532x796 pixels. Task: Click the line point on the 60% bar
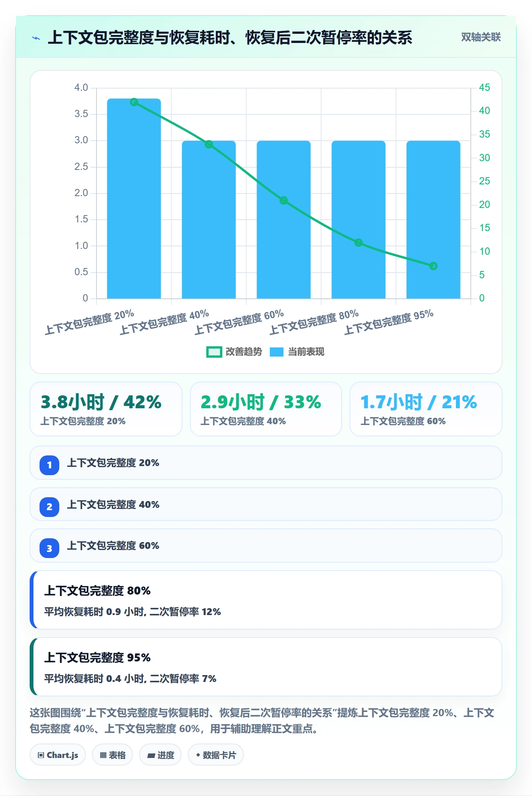click(283, 200)
